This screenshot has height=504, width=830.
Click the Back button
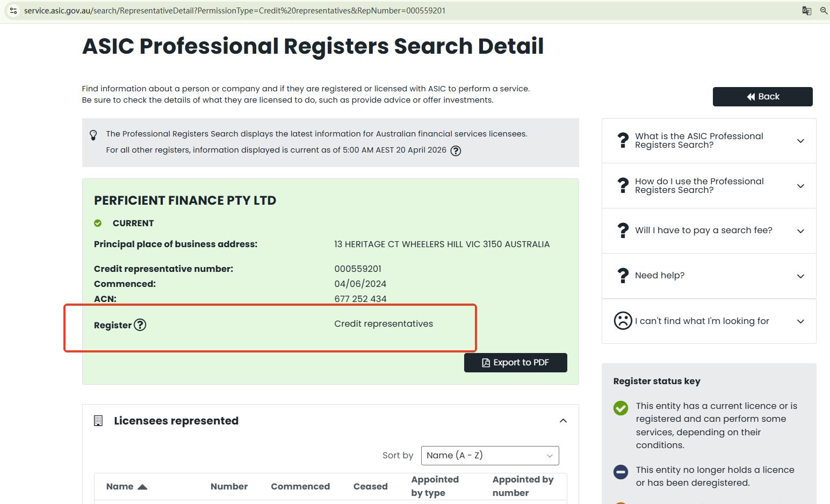click(x=762, y=97)
